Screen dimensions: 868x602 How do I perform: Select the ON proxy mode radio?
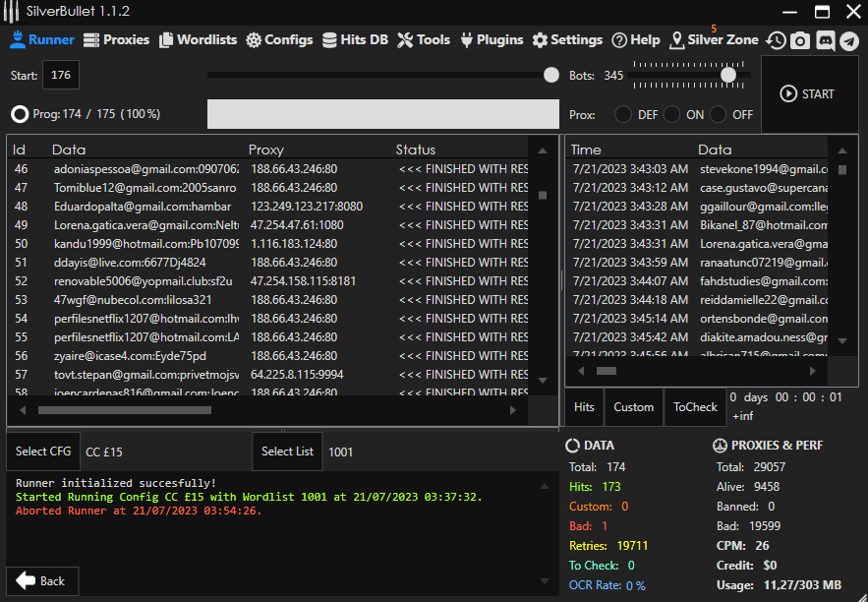[671, 115]
